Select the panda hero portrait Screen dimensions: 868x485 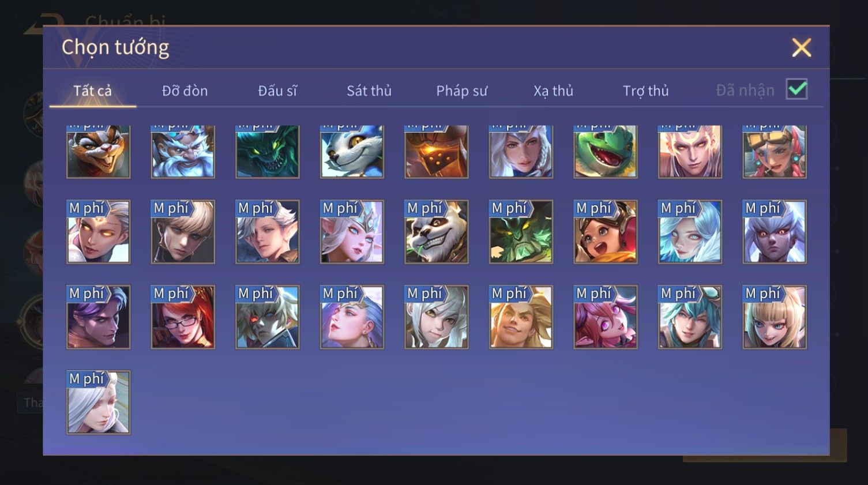[x=437, y=232]
